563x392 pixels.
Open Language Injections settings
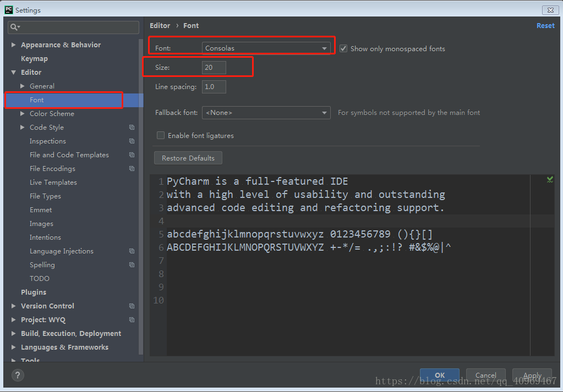[62, 251]
